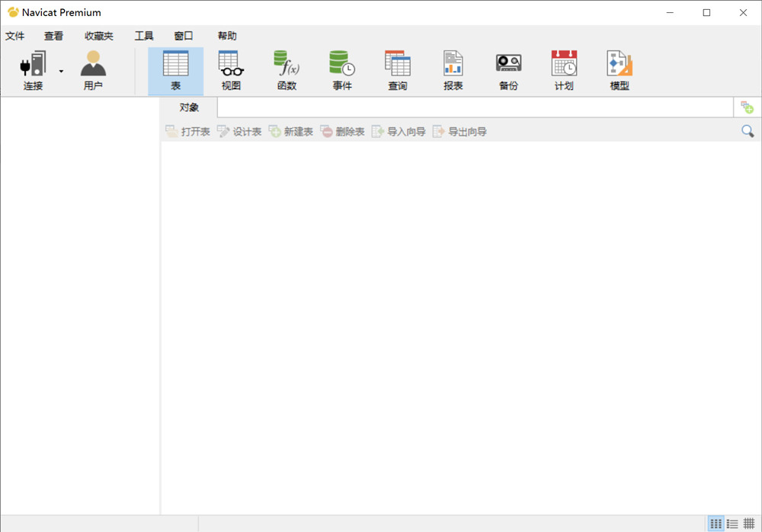Open the 计划 (Schedule) section

(564, 70)
